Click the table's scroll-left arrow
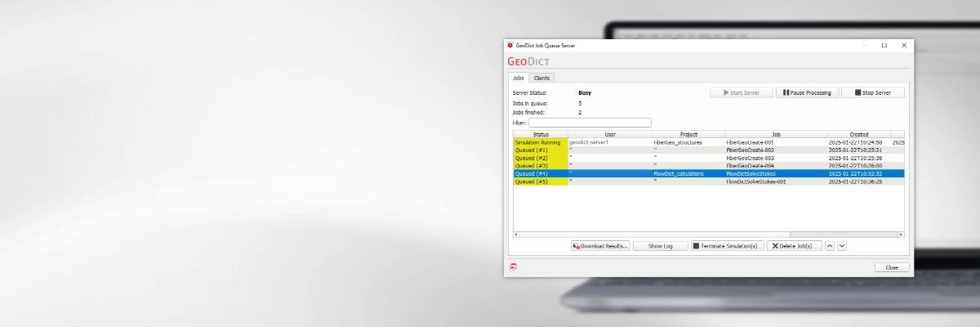980x327 pixels. click(515, 234)
